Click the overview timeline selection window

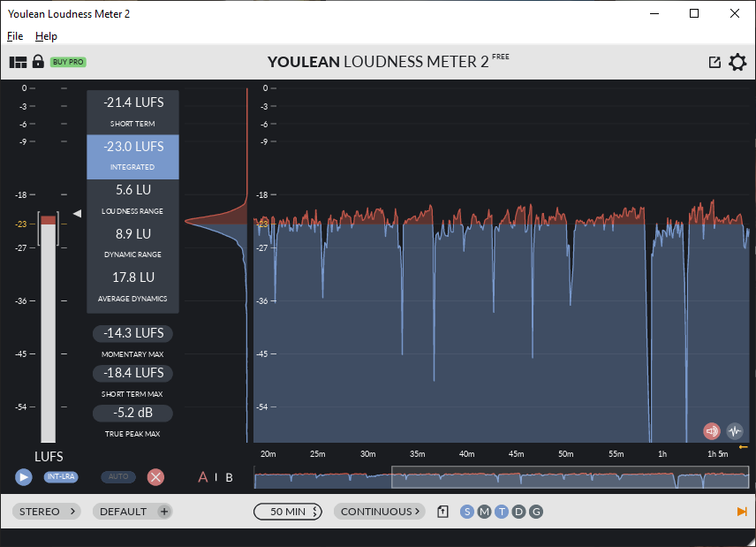tap(570, 477)
